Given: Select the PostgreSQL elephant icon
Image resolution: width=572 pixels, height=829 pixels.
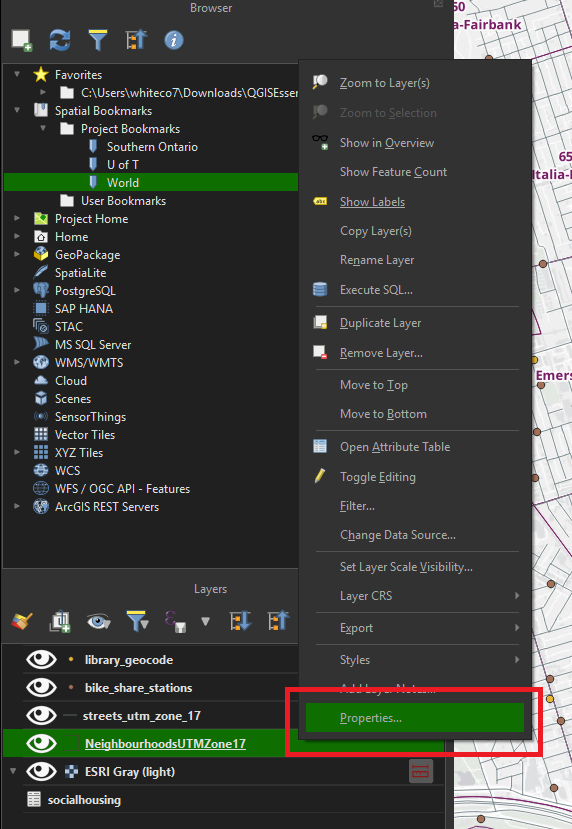Looking at the screenshot, I should (x=41, y=290).
